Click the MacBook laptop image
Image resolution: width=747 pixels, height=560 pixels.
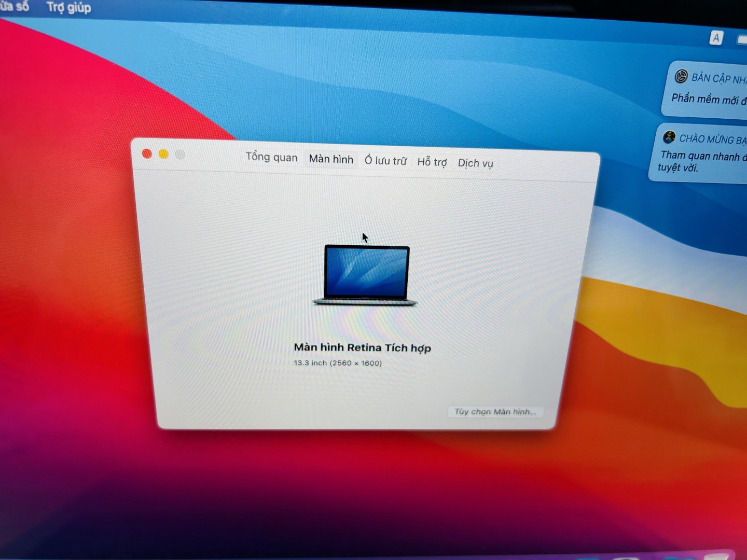[x=366, y=275]
